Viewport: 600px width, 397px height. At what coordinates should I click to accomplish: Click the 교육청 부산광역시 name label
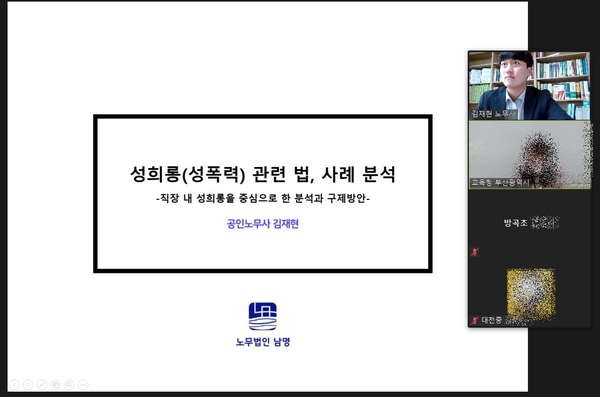(x=499, y=183)
